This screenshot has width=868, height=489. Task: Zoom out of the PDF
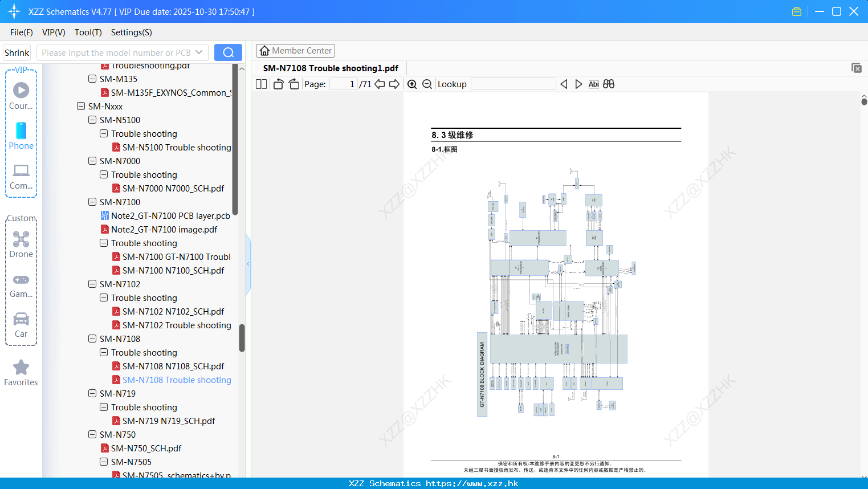(x=427, y=84)
